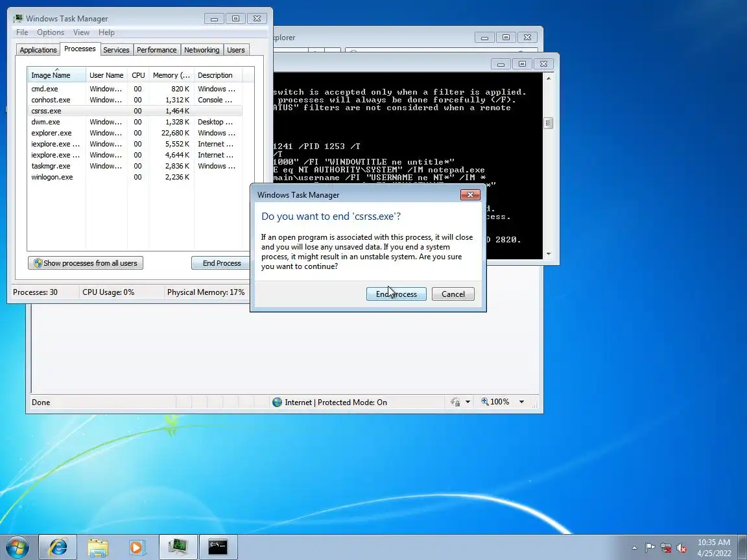Show processes from all users
747x560 pixels.
[86, 263]
